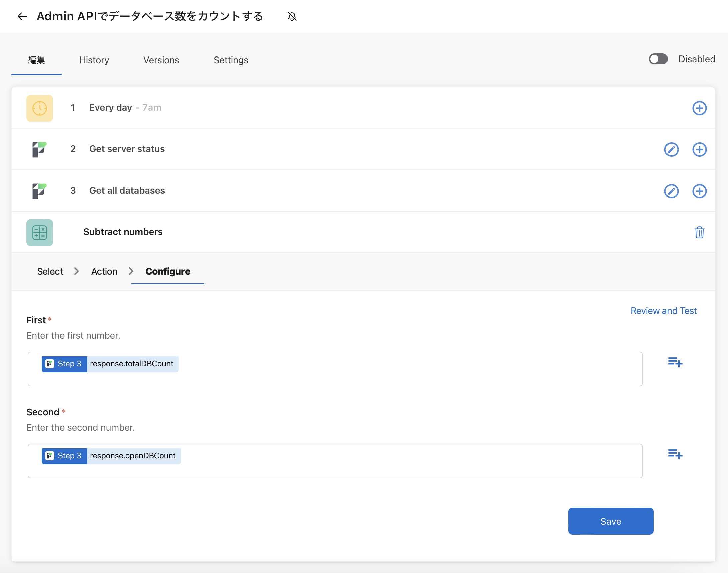The image size is (728, 573).
Task: Click inside the Second number input field
Action: (x=335, y=461)
